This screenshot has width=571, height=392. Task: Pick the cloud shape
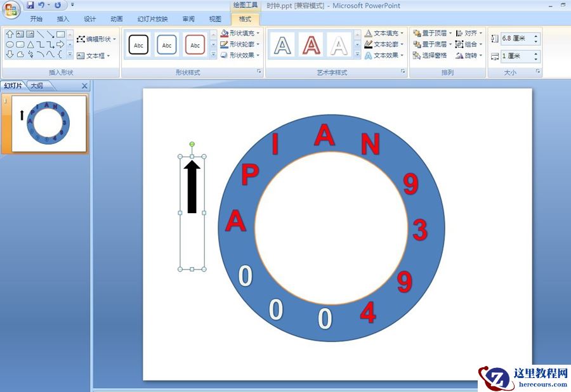[x=20, y=55]
